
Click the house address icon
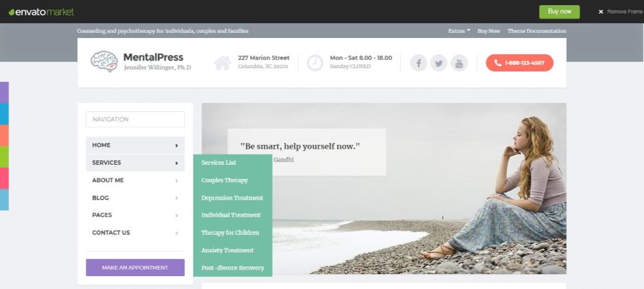point(222,63)
